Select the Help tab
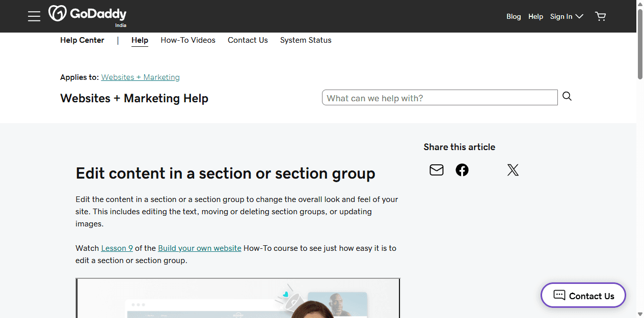The height and width of the screenshot is (318, 644). click(140, 40)
